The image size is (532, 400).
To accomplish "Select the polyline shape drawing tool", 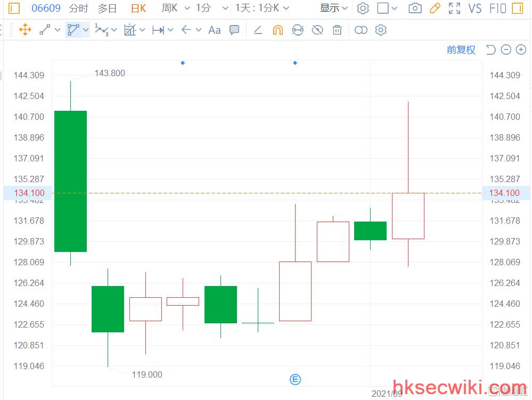I will pyautogui.click(x=73, y=30).
